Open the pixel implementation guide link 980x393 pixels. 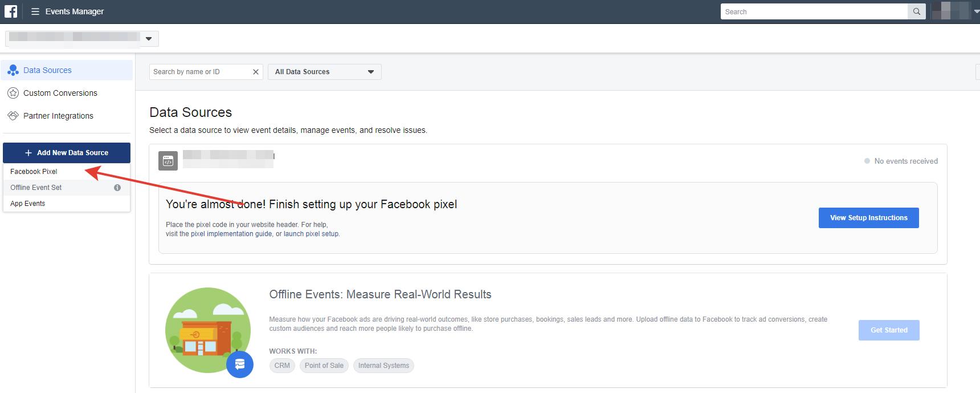pos(231,234)
